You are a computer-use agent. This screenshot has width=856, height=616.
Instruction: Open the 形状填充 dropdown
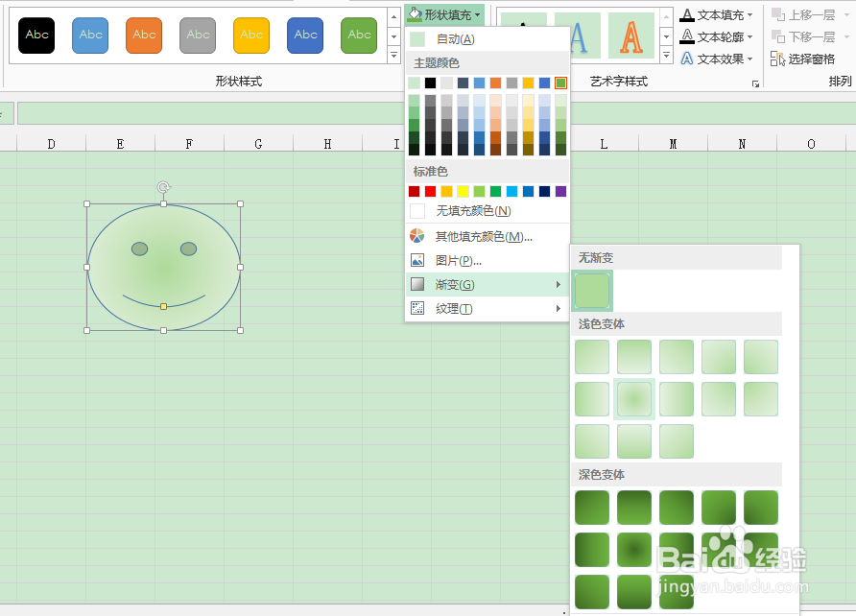click(445, 14)
